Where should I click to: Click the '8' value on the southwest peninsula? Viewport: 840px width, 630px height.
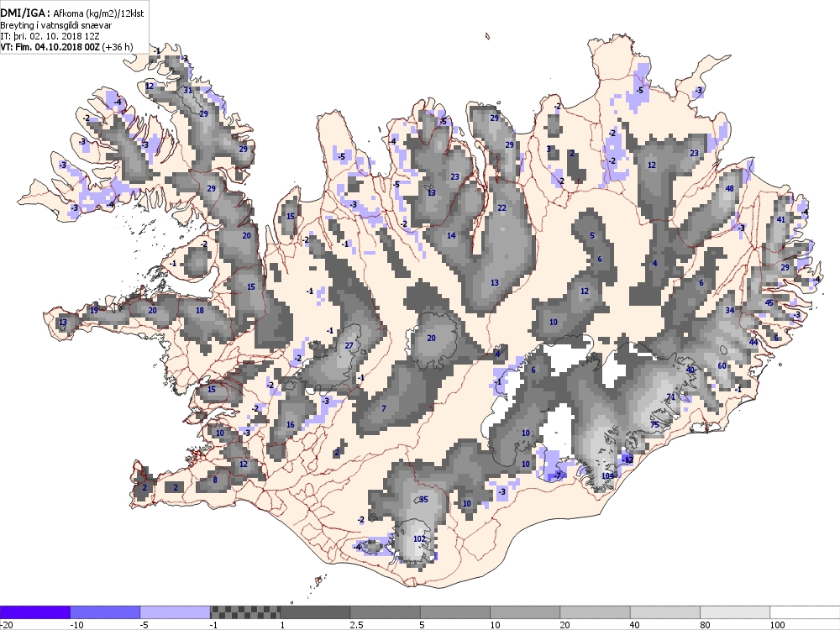(215, 480)
